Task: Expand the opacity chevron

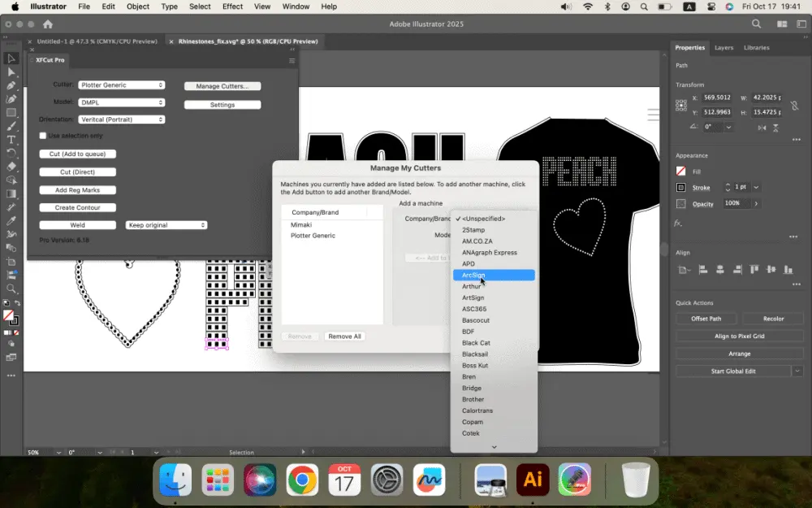Action: point(756,204)
